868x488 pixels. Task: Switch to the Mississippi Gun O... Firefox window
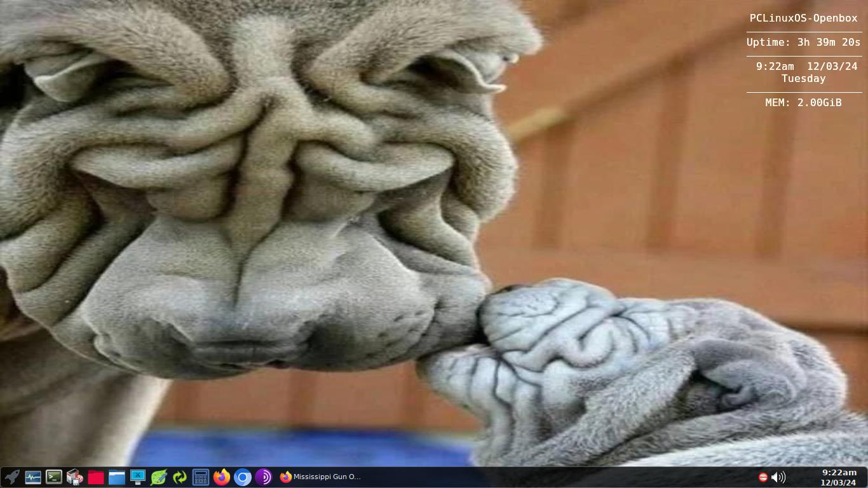tap(321, 477)
